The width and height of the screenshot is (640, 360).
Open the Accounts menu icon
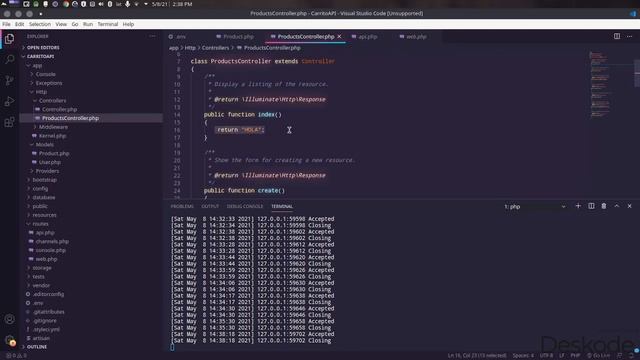click(9, 319)
